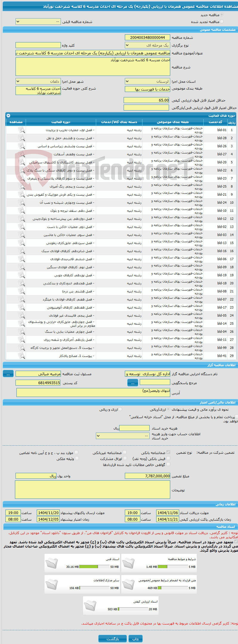Open view icon for row bld-41
This screenshot has width=238, height=644.
21,356
